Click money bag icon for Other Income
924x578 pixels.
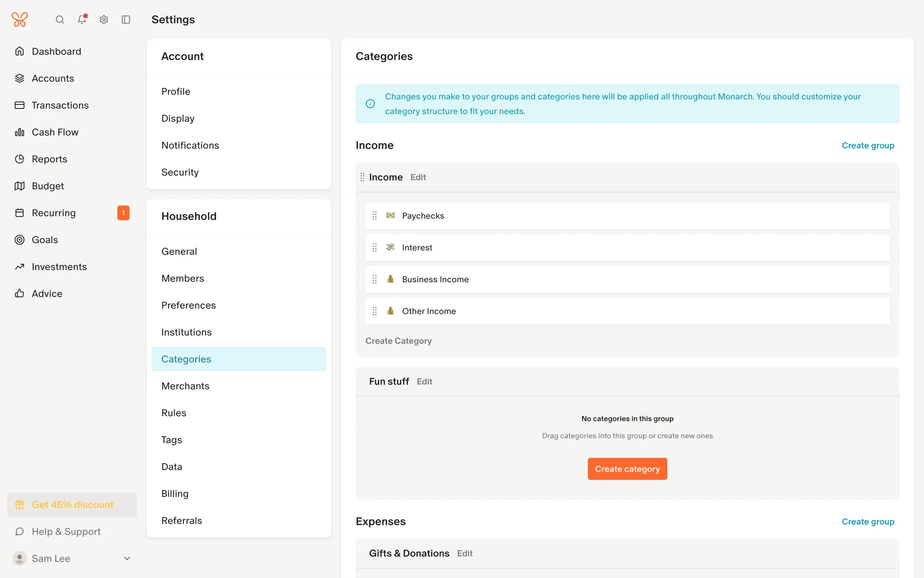click(390, 311)
